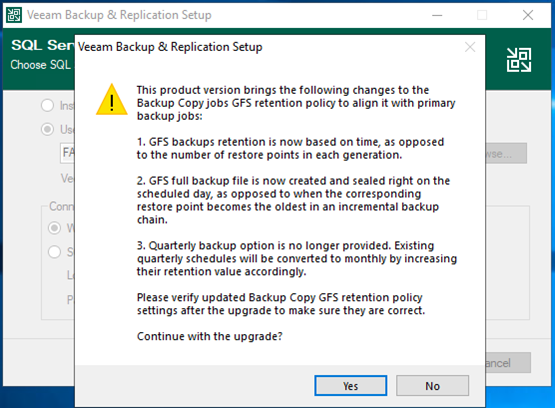The width and height of the screenshot is (555, 408).
Task: Select the first "Ins..." SQL radio option
Action: tap(47, 105)
